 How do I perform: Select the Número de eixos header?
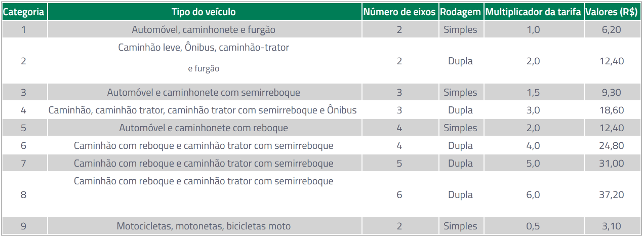tap(399, 12)
